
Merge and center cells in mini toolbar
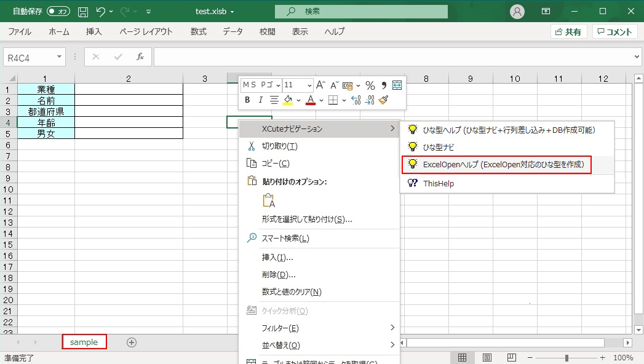(397, 85)
